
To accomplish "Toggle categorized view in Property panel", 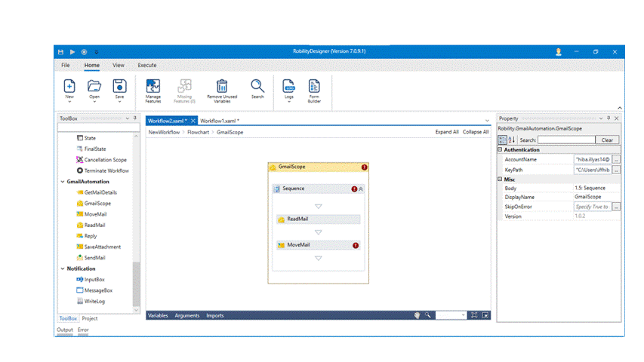I will (503, 140).
